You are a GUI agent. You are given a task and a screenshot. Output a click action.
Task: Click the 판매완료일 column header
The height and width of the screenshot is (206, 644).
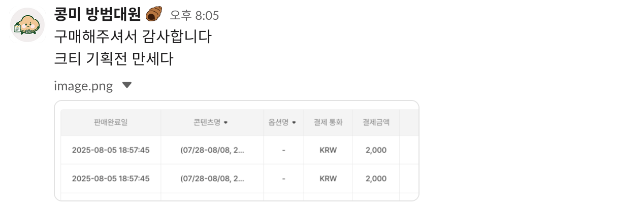pos(111,122)
